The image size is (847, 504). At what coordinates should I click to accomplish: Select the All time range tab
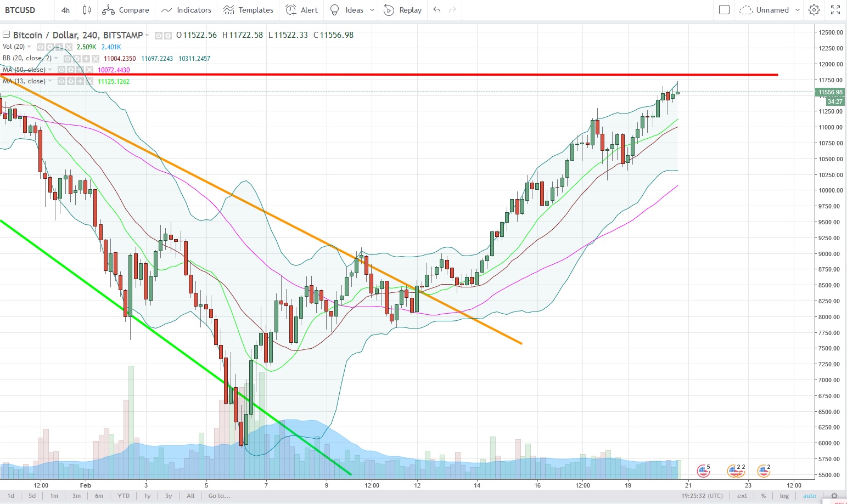tap(190, 496)
